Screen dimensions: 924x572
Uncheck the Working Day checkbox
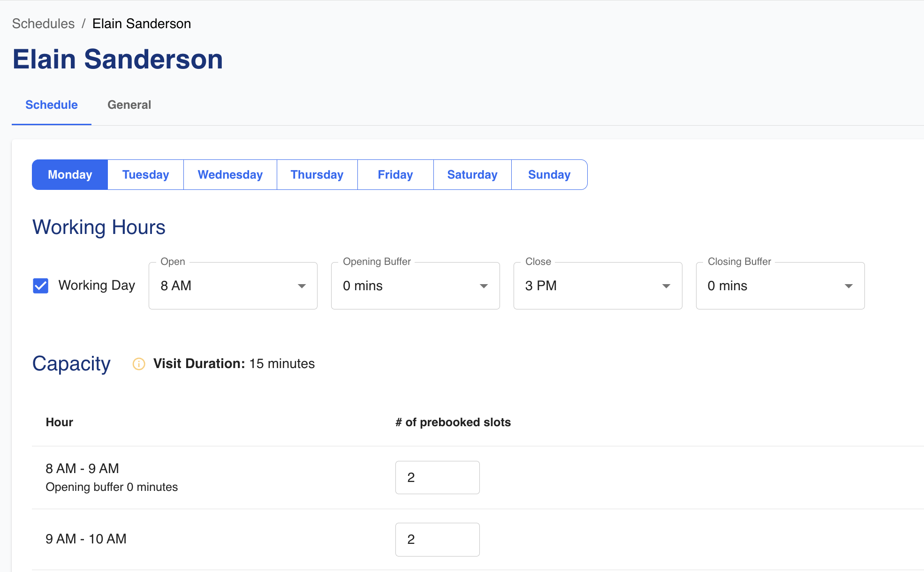pos(41,286)
